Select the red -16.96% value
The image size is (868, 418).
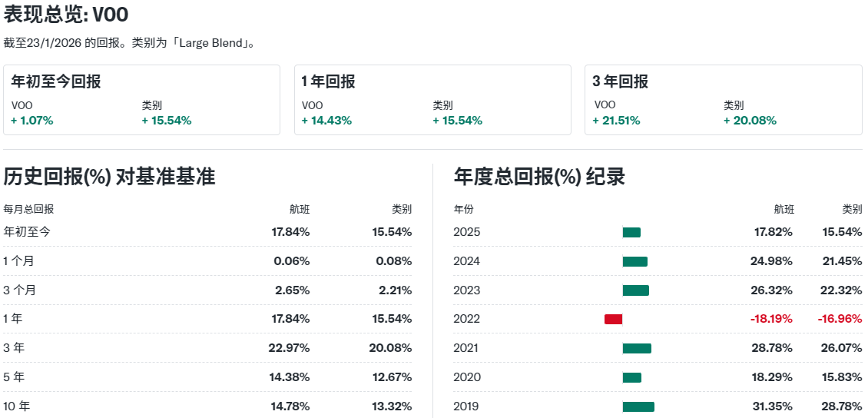[840, 319]
